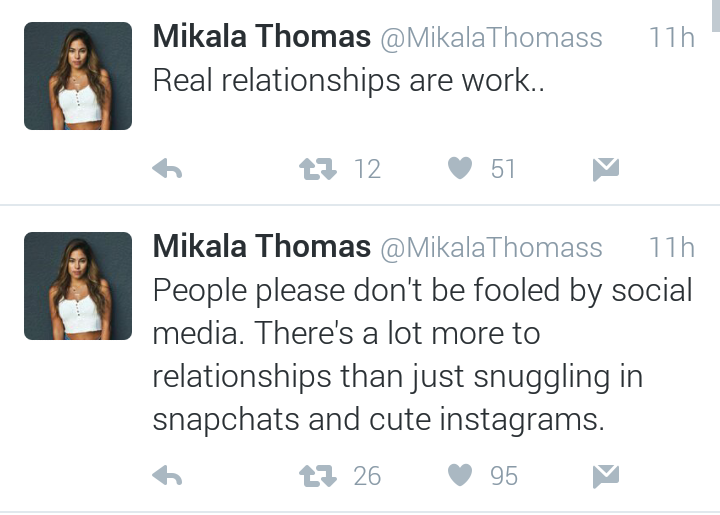Retweet the tweet about snapchats and instagrams
Image resolution: width=720 pixels, height=515 pixels.
click(x=318, y=476)
